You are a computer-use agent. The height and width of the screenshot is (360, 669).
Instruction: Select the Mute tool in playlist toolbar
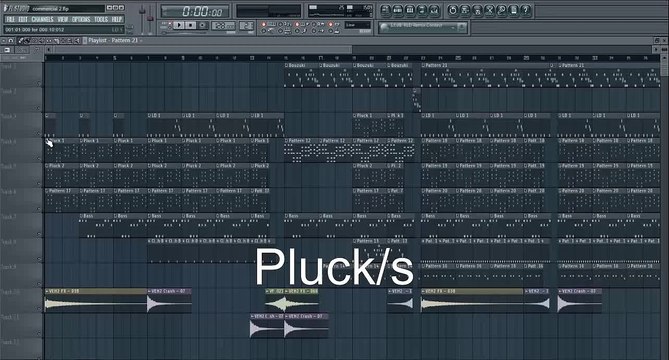pyautogui.click(x=41, y=41)
